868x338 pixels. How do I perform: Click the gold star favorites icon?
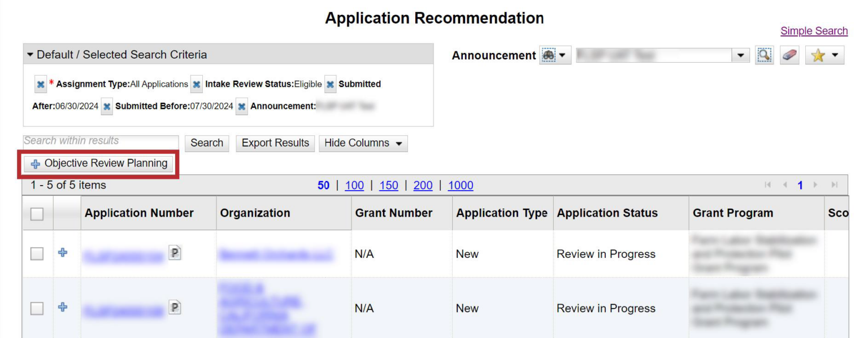tap(818, 55)
